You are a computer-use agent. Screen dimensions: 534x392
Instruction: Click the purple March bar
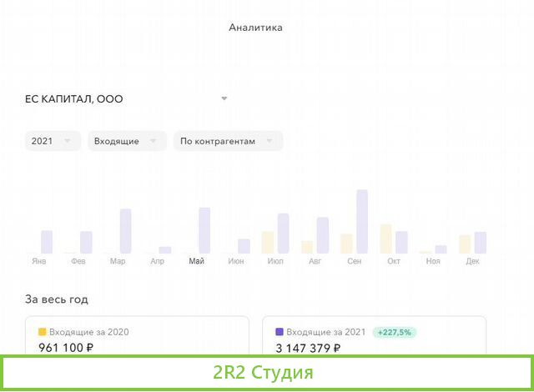coord(125,231)
